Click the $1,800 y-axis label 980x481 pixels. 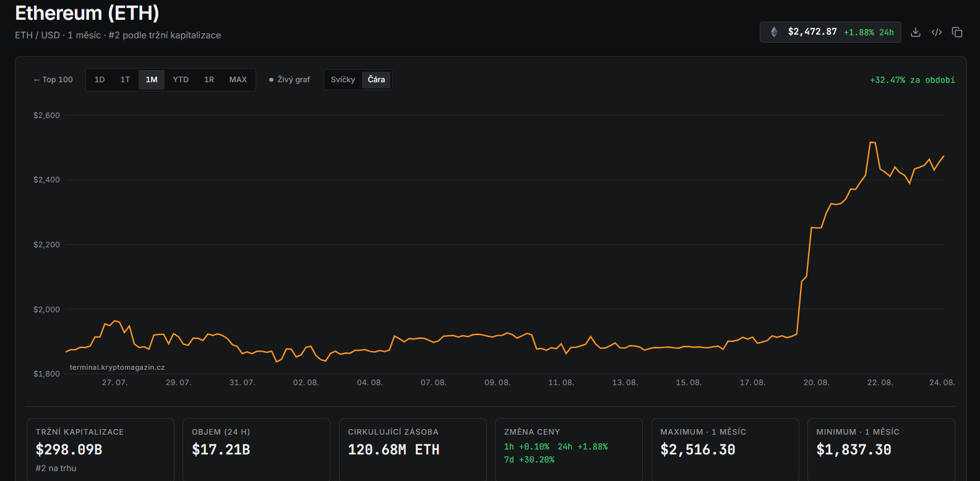47,374
